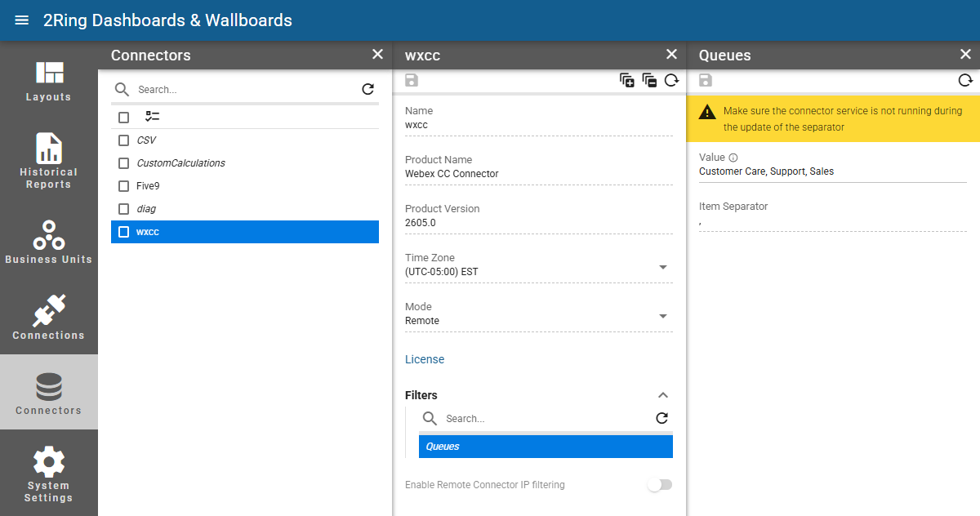Reload the Queues panel
Viewport: 980px width, 516px height.
[x=965, y=80]
